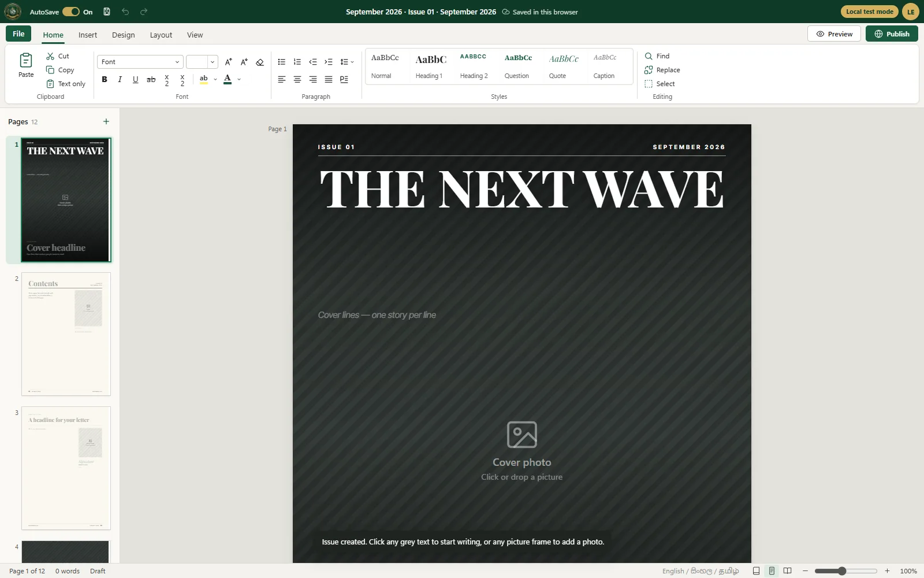Toggle strikethrough formatting
The height and width of the screenshot is (578, 924).
(x=151, y=79)
